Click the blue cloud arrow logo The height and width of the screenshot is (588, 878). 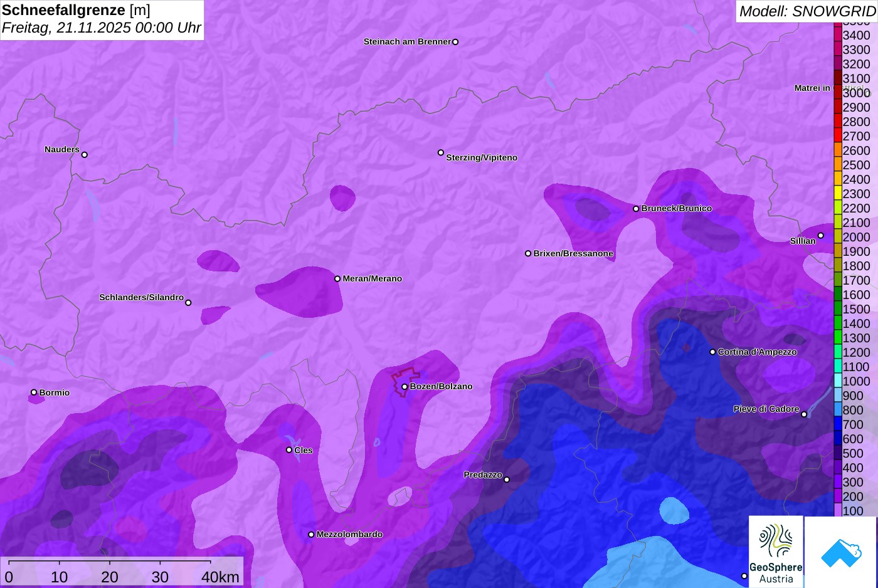click(x=841, y=552)
